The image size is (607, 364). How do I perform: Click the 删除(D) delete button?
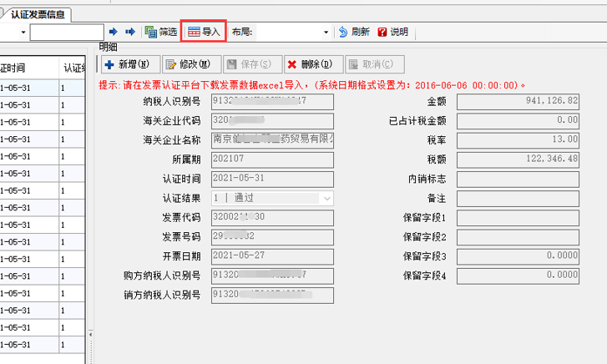[x=313, y=64]
